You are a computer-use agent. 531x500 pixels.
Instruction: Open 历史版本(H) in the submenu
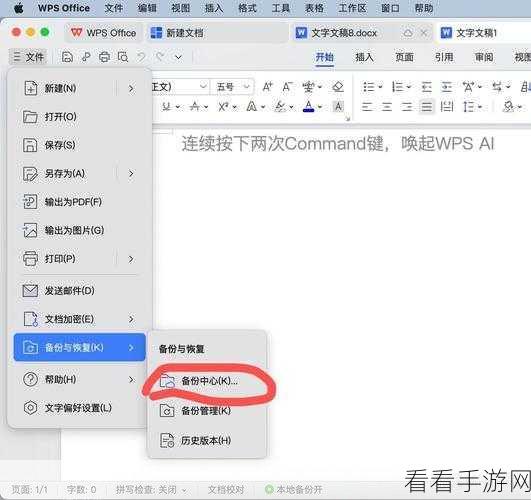pyautogui.click(x=207, y=440)
